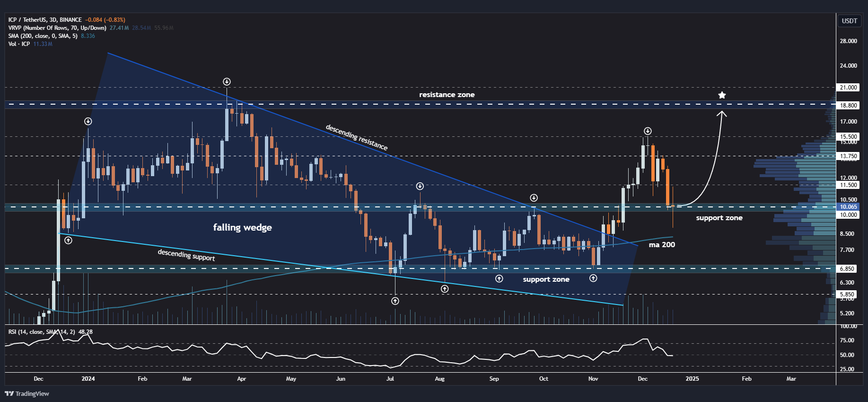Click the RSI indicator legend
Screen dimensions: 868x402
pos(41,332)
